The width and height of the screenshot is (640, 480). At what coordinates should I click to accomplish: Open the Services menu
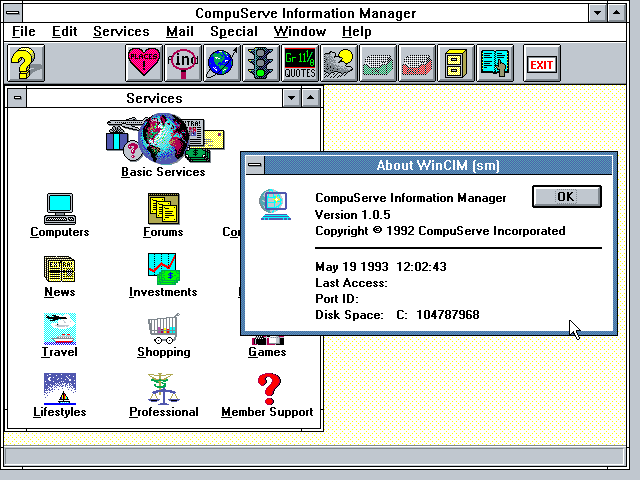(120, 31)
